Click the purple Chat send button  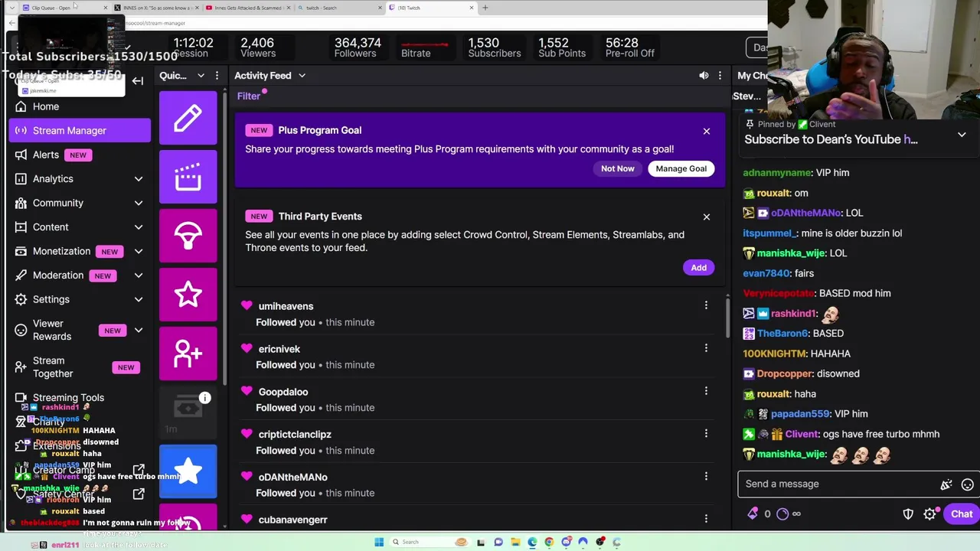click(962, 514)
